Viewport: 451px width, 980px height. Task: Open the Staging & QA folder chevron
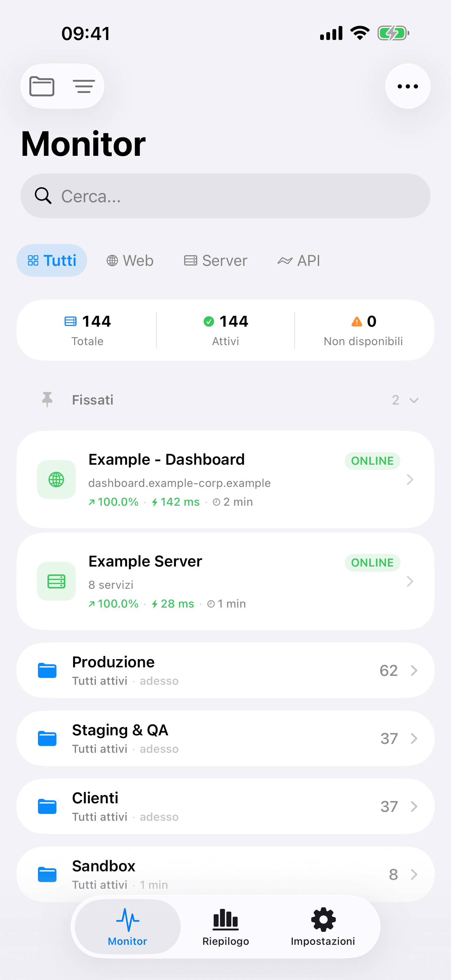click(414, 738)
